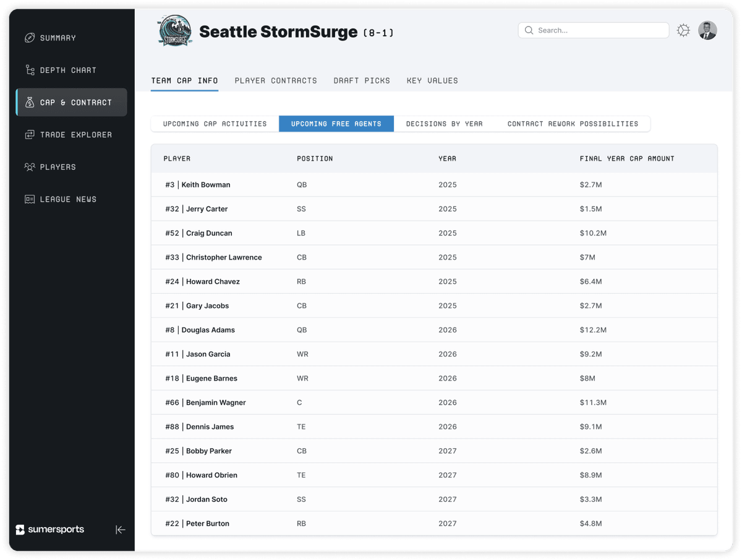Open League News from the sidebar
The image size is (742, 560).
tap(29, 199)
